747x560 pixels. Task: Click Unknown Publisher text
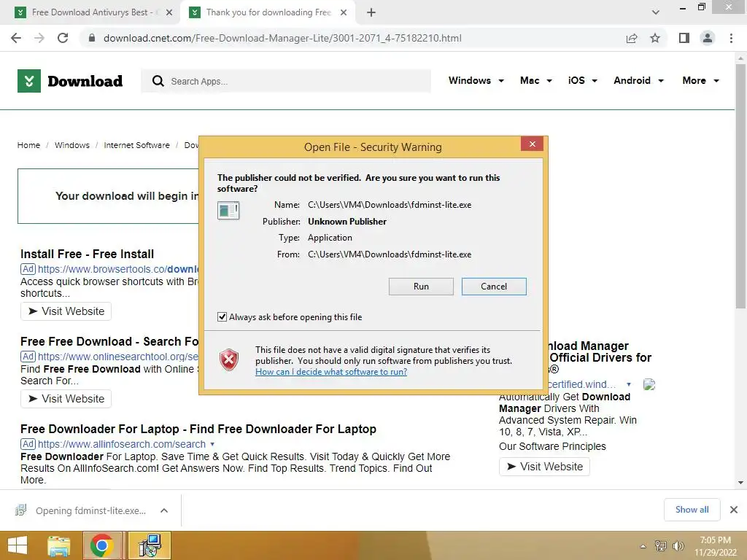(347, 222)
